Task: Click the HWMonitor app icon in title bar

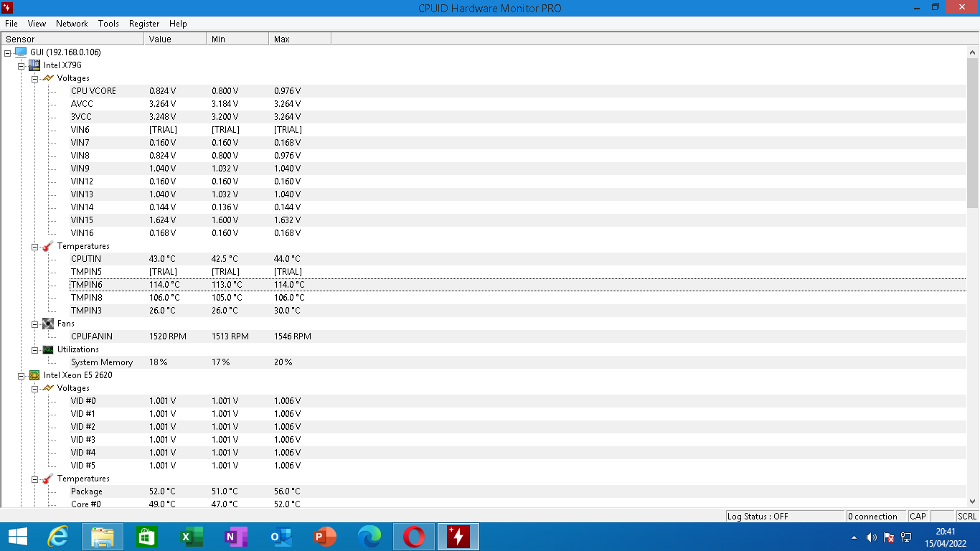Action: pos(8,8)
